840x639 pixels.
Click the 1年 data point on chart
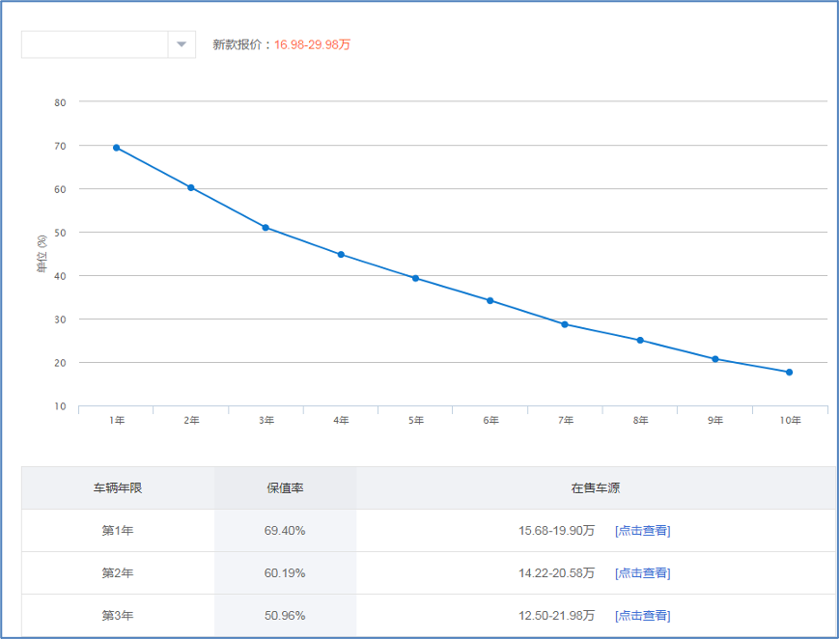116,148
